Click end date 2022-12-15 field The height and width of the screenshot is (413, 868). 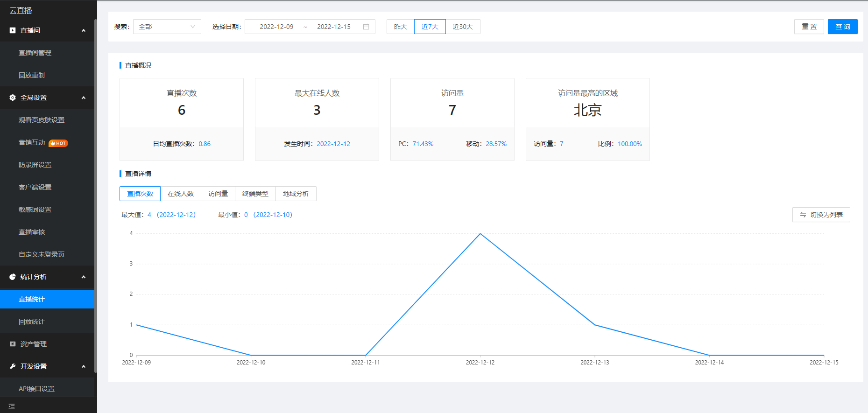pyautogui.click(x=334, y=27)
